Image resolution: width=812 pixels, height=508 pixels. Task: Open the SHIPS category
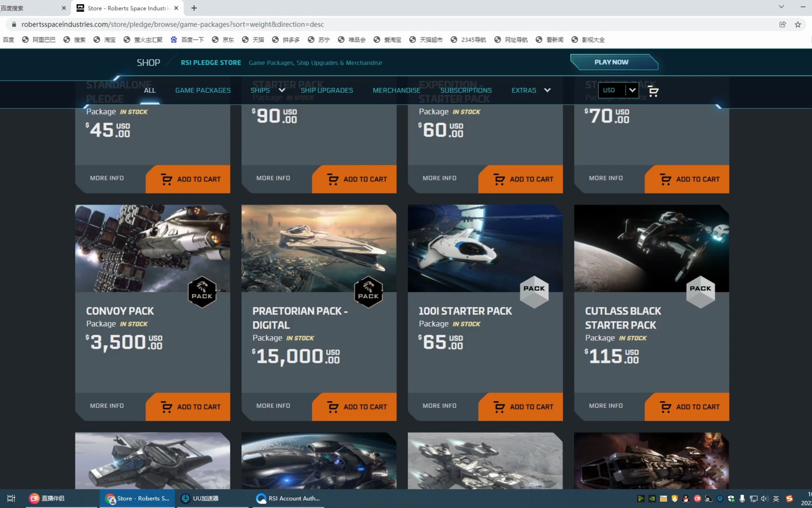coord(260,90)
